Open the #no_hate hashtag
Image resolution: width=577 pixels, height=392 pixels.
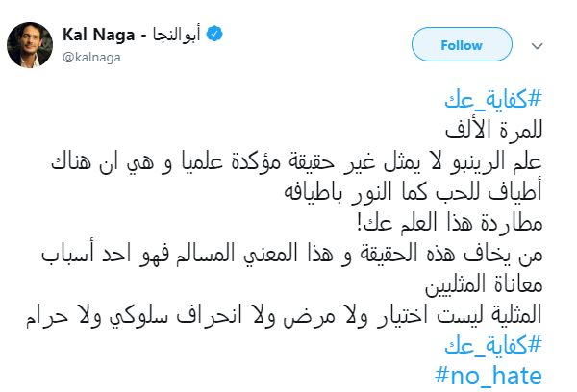[x=489, y=373]
